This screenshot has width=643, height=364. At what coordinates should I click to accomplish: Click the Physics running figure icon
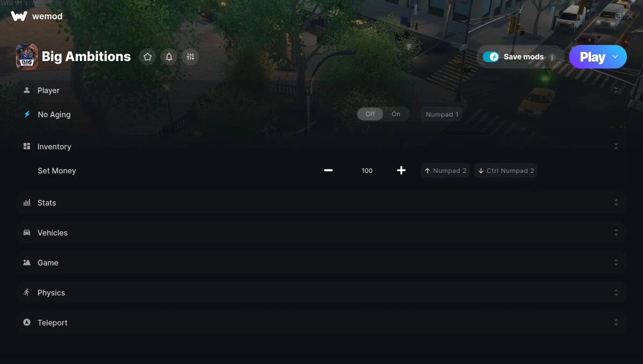pyautogui.click(x=27, y=292)
